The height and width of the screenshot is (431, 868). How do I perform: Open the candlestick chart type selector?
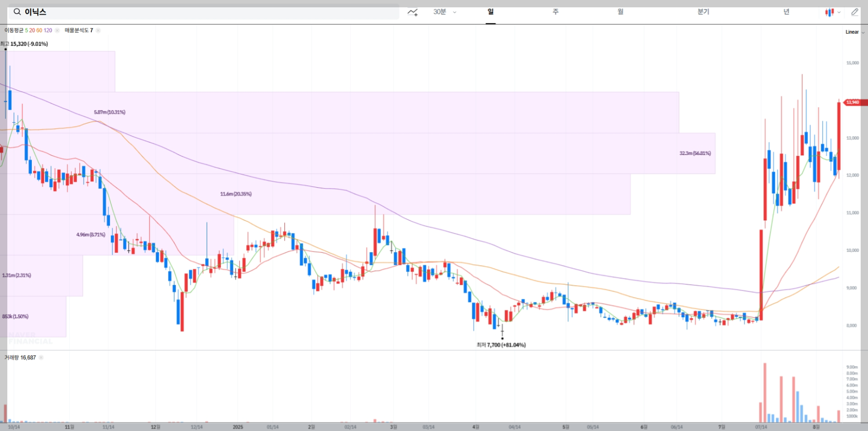coord(832,12)
